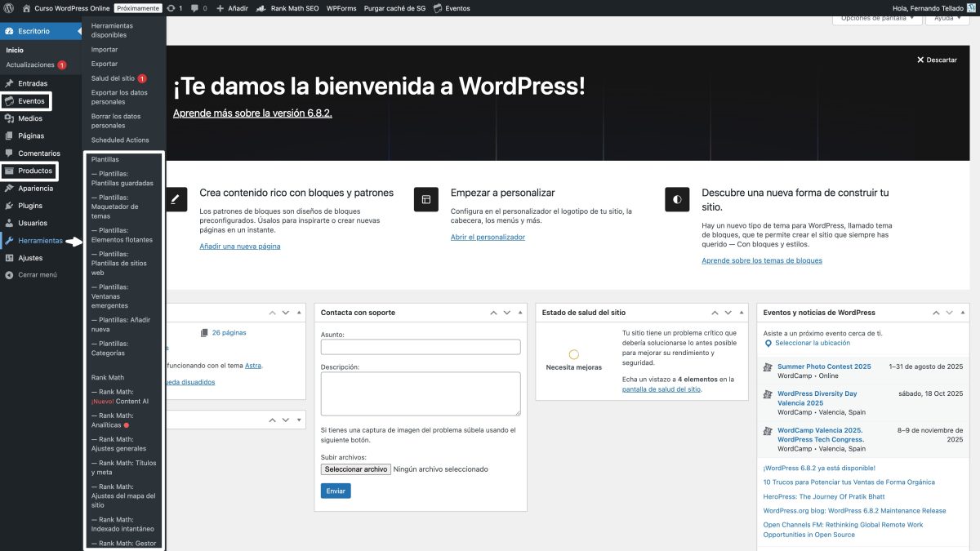Open the Herramientas menu in the sidebar
The width and height of the screenshot is (980, 551).
tap(38, 240)
